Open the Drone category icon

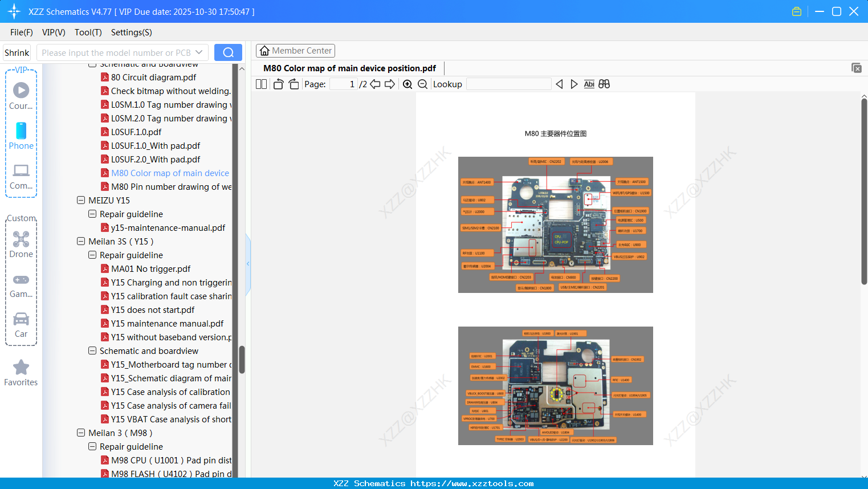[x=21, y=240]
